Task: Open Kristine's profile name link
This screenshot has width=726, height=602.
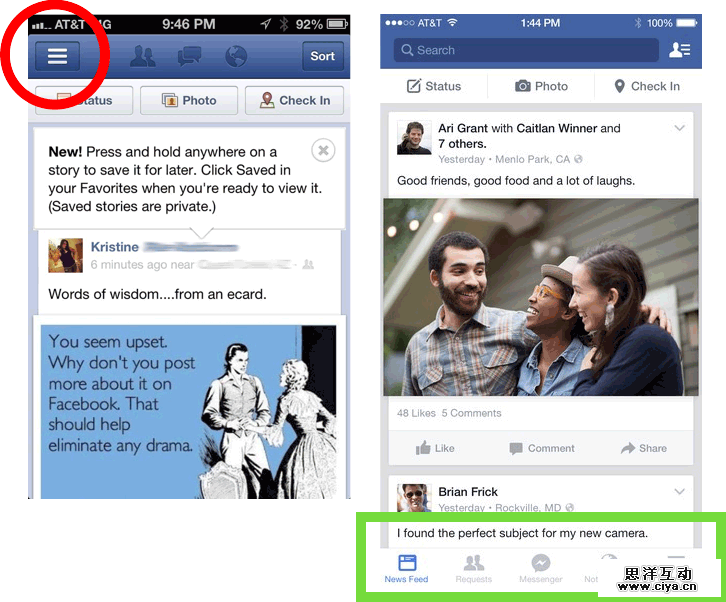Action: [115, 247]
